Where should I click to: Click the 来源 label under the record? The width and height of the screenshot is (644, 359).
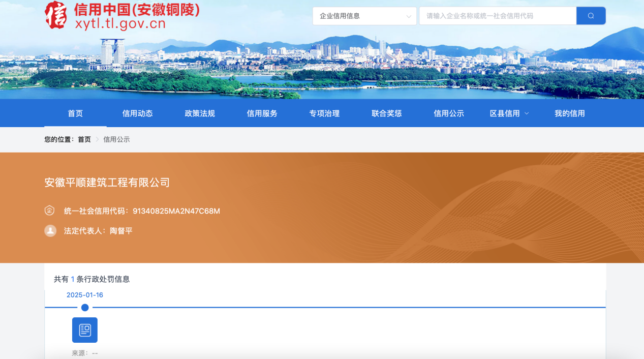pyautogui.click(x=79, y=353)
